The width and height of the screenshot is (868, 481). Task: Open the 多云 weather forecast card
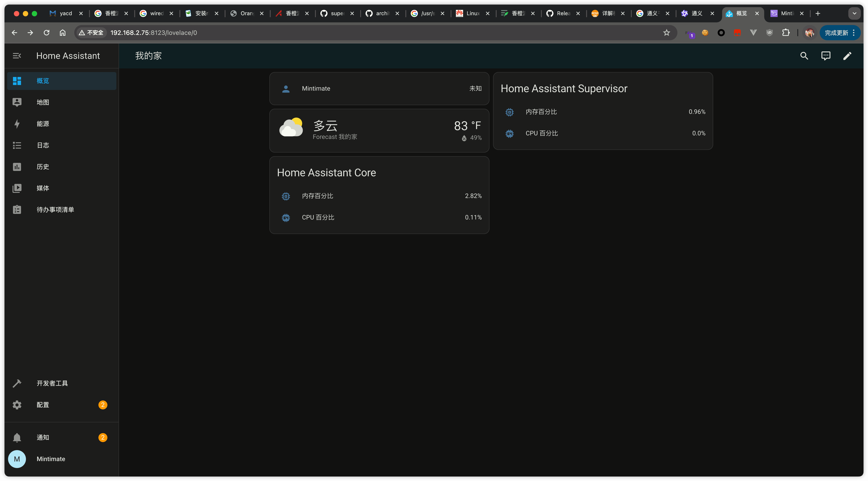coord(379,130)
